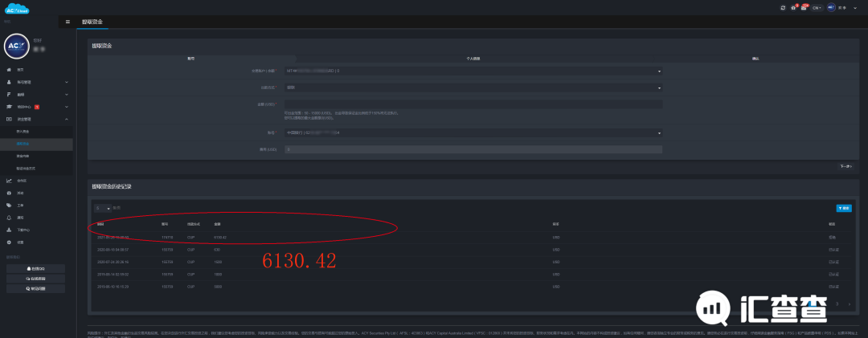Click the online QQ support button
This screenshot has height=338, width=868.
click(x=36, y=268)
